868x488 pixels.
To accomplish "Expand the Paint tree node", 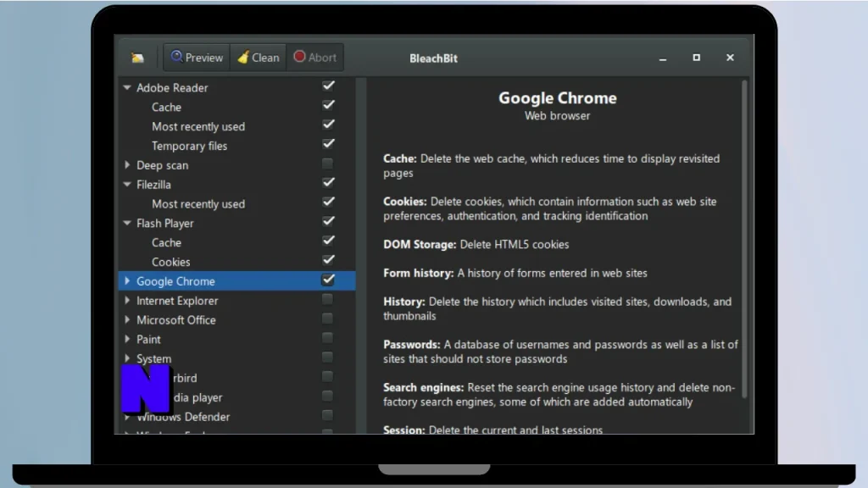I will click(x=127, y=339).
